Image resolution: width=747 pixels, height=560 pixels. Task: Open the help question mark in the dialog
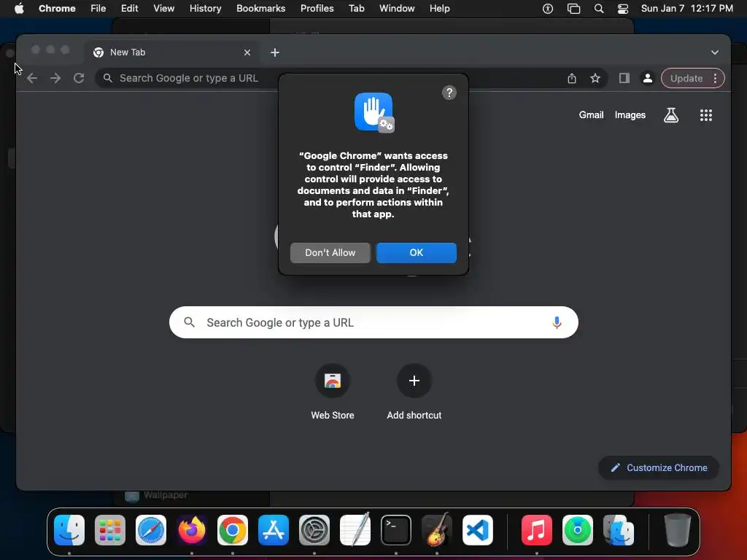(x=449, y=93)
